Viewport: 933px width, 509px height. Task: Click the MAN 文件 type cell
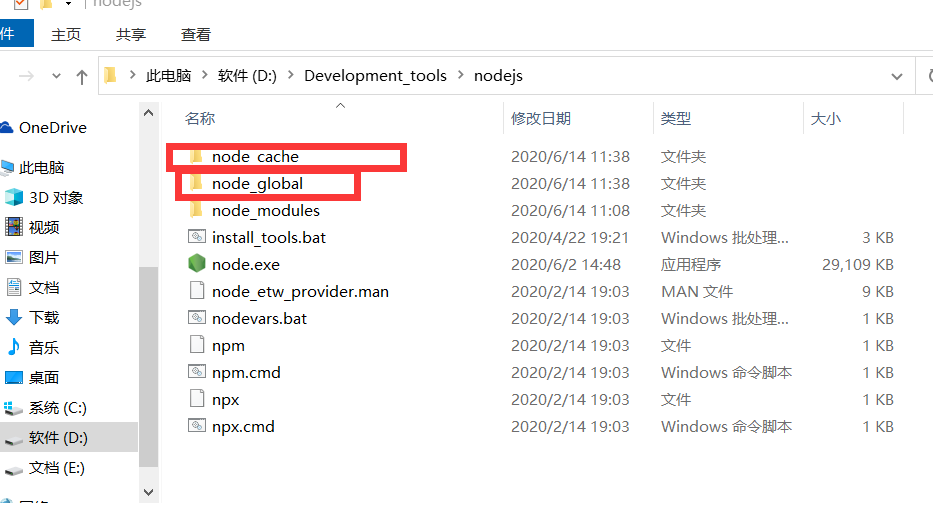tap(697, 291)
